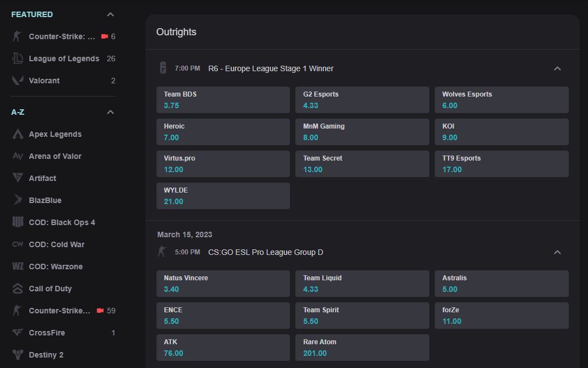Select KOI odds 9.00
Screen dimensions: 588x368
pyautogui.click(x=501, y=132)
